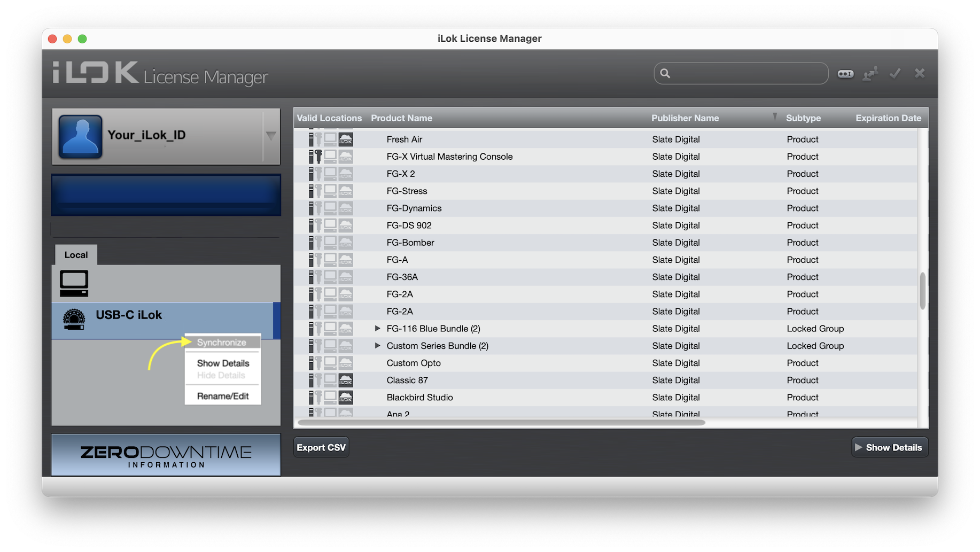The height and width of the screenshot is (552, 980).
Task: Click the blue status display panel under the account
Action: coord(166,195)
